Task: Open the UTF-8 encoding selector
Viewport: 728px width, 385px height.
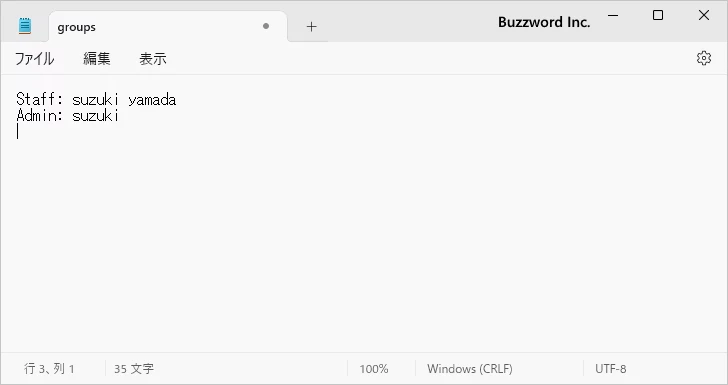Action: tap(611, 369)
